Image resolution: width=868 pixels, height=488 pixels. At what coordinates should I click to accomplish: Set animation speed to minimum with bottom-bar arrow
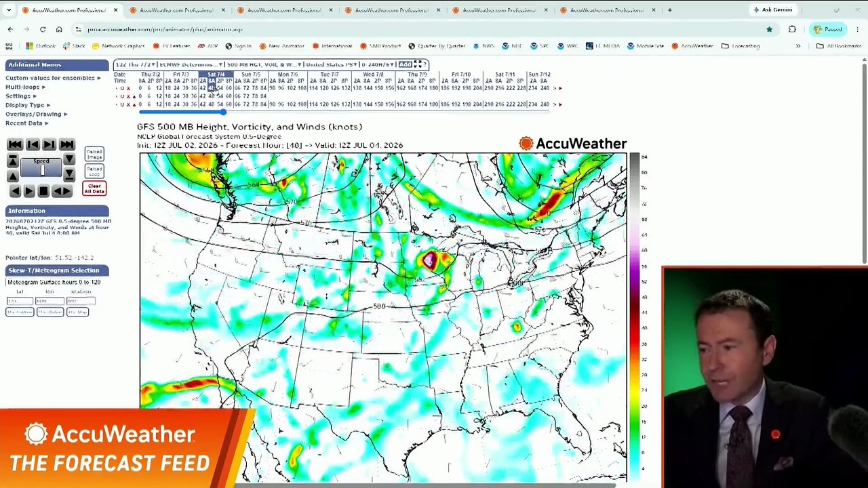coord(68,176)
